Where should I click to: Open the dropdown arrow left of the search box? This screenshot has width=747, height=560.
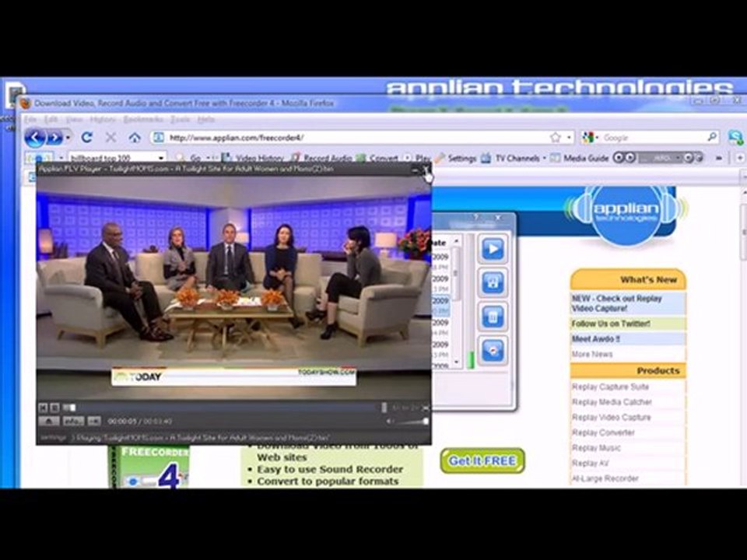tap(61, 158)
